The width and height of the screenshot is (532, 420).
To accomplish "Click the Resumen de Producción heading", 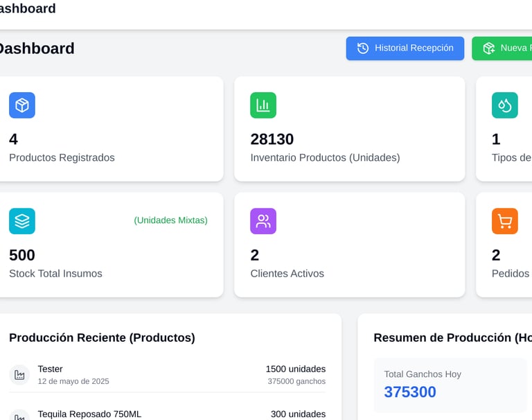I will (x=452, y=338).
